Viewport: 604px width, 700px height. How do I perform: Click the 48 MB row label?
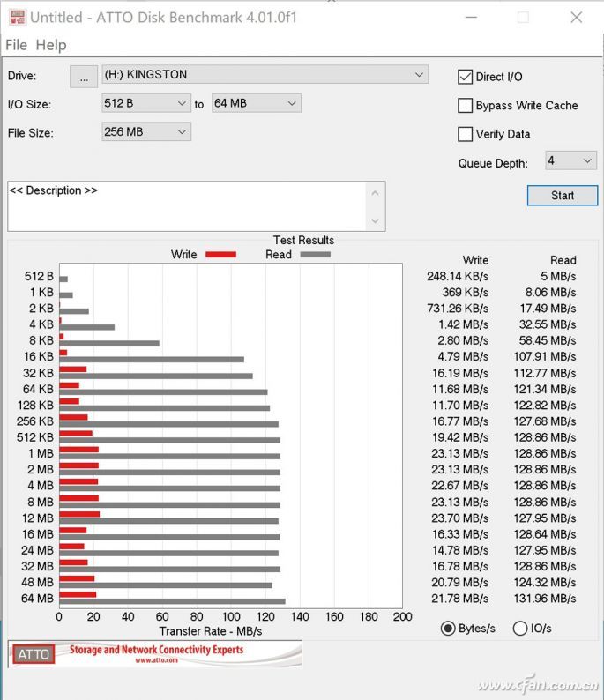click(37, 582)
